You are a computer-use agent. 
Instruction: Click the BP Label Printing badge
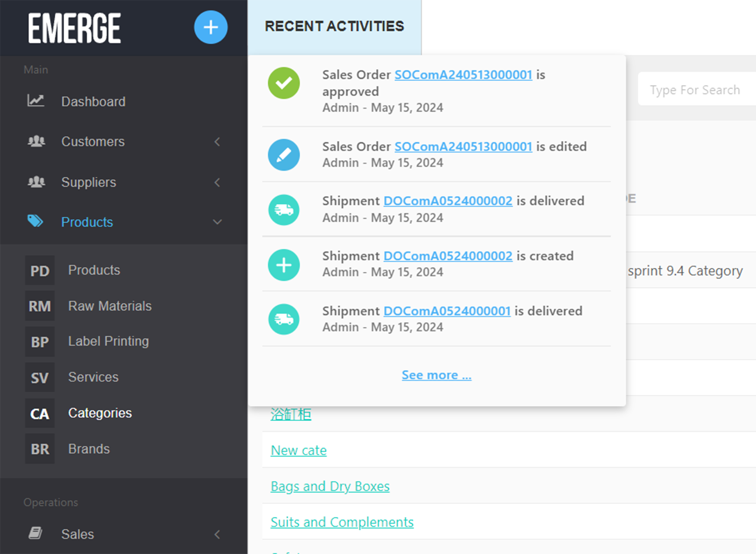40,342
